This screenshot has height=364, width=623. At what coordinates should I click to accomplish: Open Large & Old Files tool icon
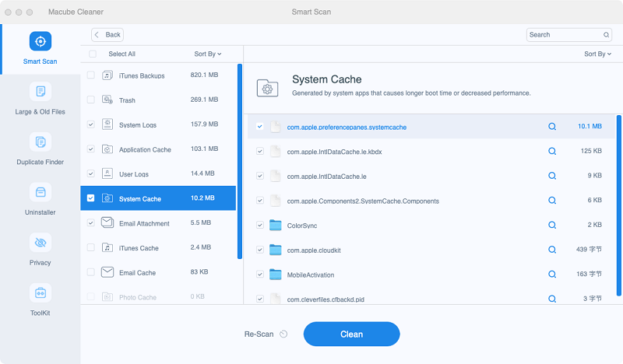pyautogui.click(x=40, y=92)
